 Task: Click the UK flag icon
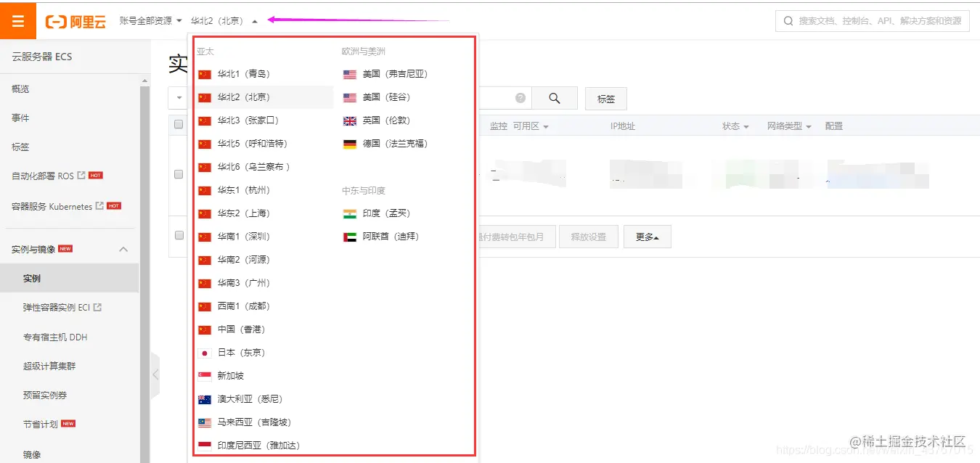coord(350,120)
